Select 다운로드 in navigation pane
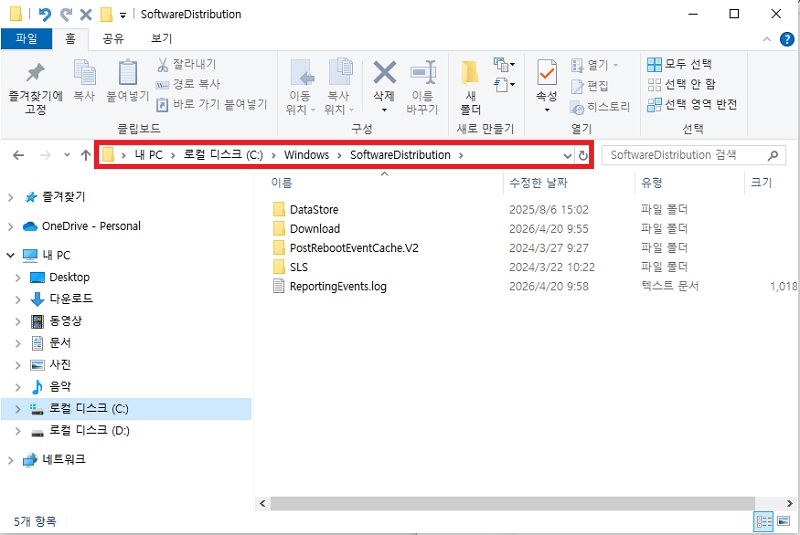Screen dimensions: 800x535 click(x=71, y=299)
